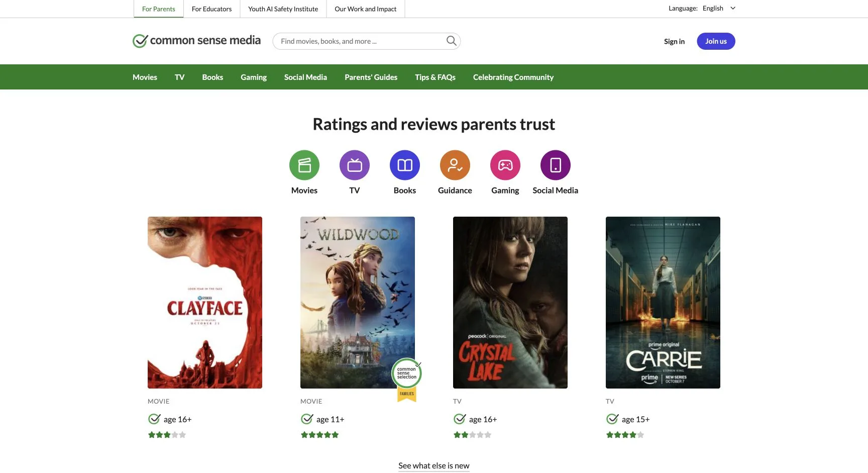Viewport: 868px width, 473px height.
Task: Open the Youth AI Safety Institute tab
Action: click(283, 9)
